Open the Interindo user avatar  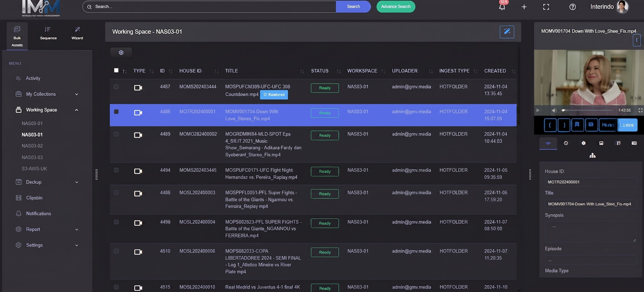coord(622,7)
